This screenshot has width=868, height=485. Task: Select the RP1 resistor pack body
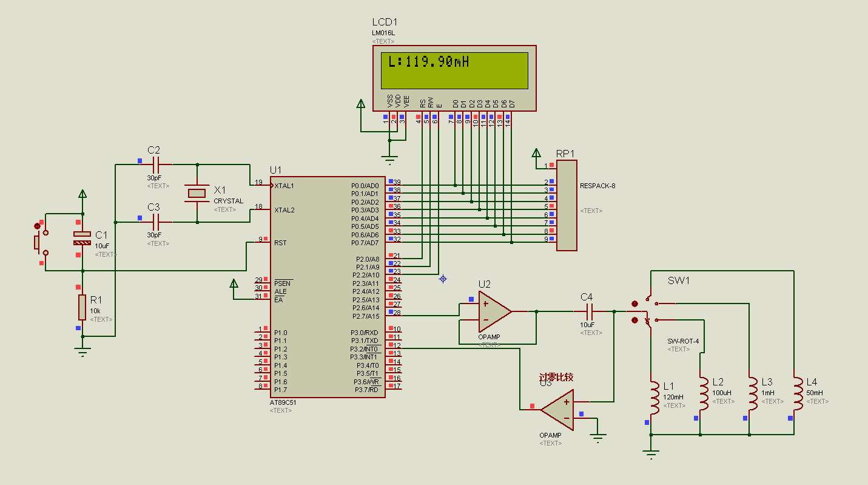point(567,205)
